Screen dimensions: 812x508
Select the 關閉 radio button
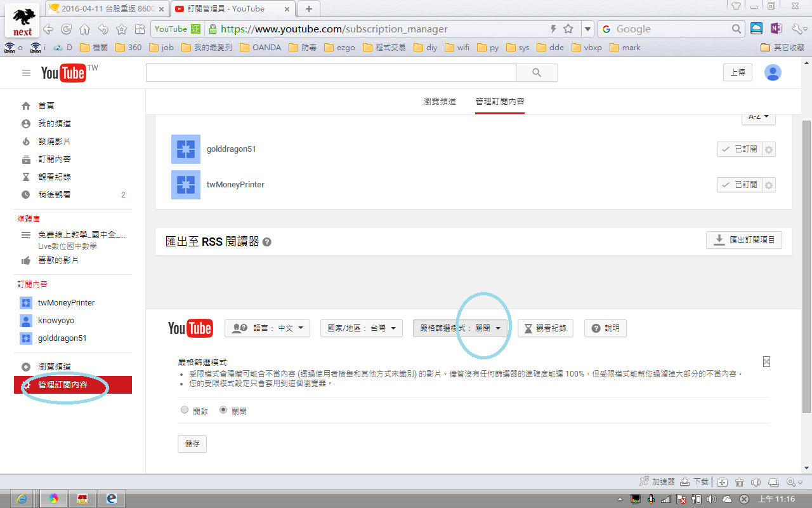coord(223,410)
